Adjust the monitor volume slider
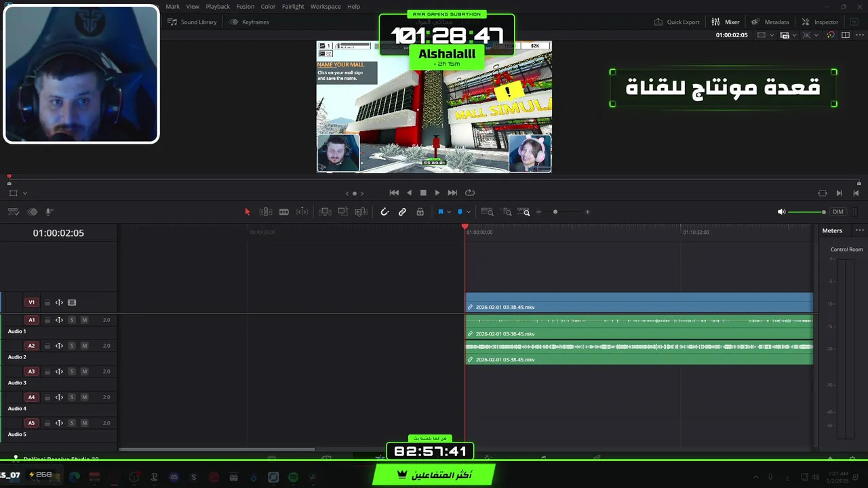The width and height of the screenshot is (868, 488). tap(807, 212)
